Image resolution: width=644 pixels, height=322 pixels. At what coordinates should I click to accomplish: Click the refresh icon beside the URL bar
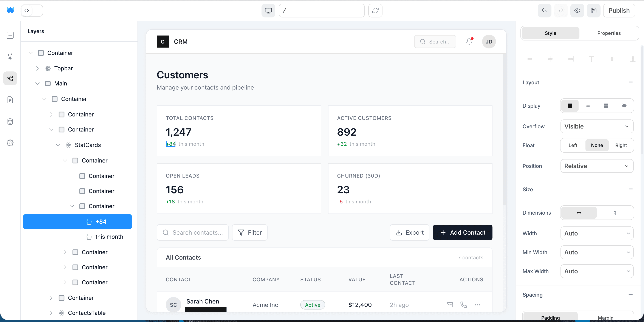tap(375, 11)
